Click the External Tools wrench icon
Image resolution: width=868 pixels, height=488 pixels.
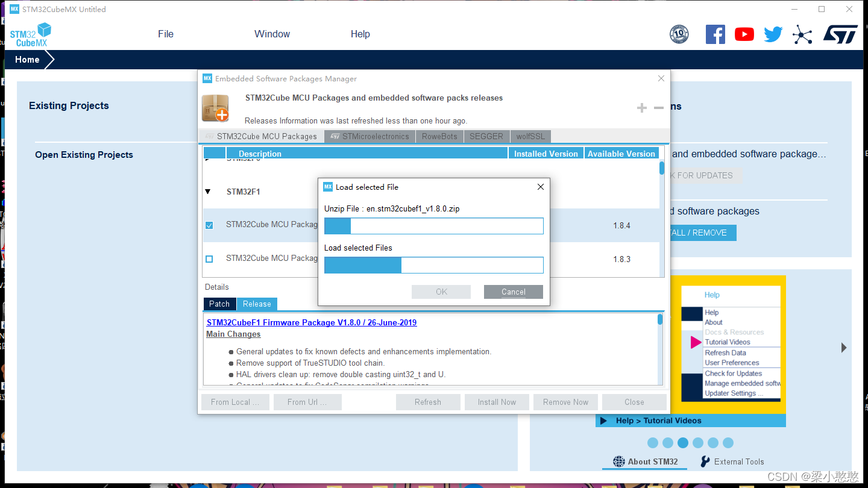[x=705, y=461]
